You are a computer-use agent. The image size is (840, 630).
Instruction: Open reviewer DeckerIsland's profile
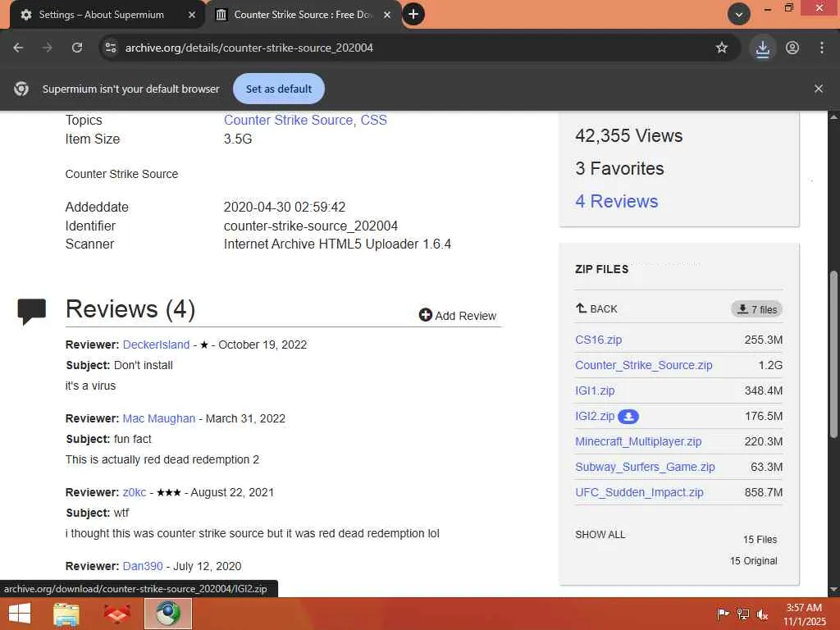tap(156, 345)
